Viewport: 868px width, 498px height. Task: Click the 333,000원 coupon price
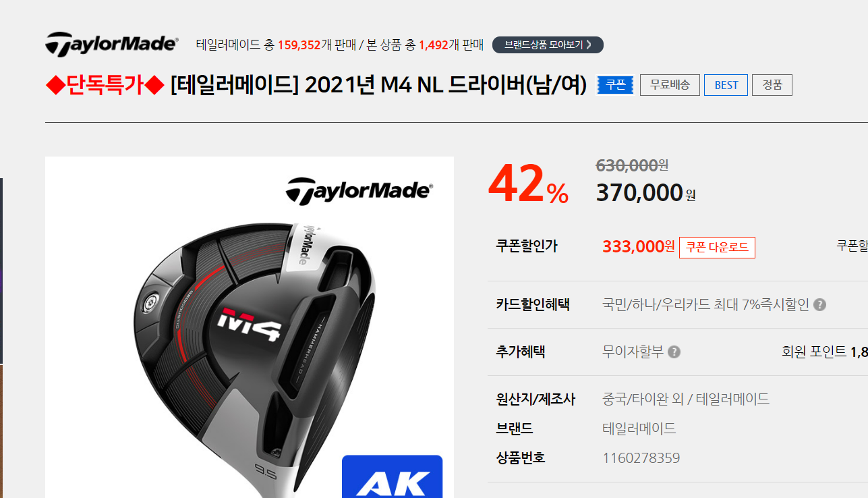(x=638, y=246)
